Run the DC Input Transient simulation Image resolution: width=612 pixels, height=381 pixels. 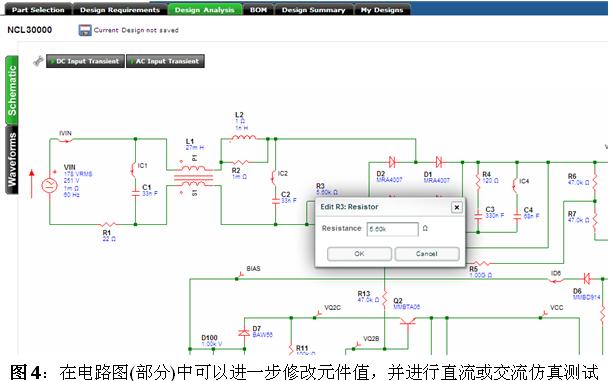(85, 61)
